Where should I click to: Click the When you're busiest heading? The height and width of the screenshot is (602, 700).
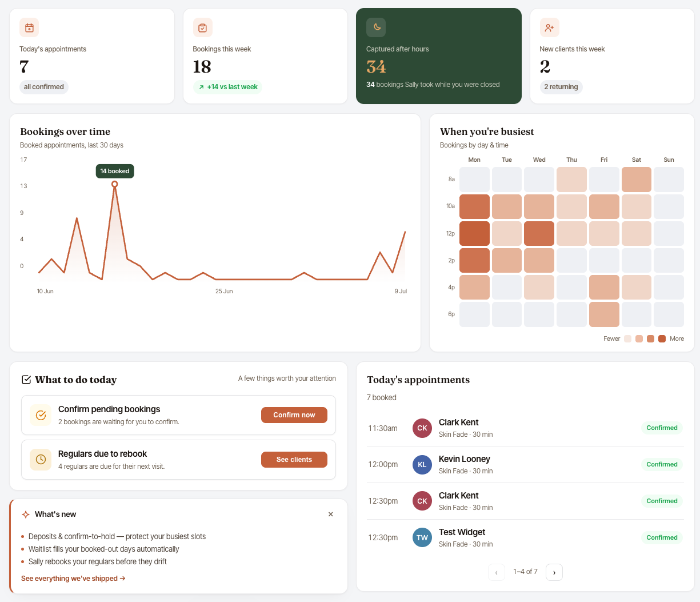pos(487,131)
